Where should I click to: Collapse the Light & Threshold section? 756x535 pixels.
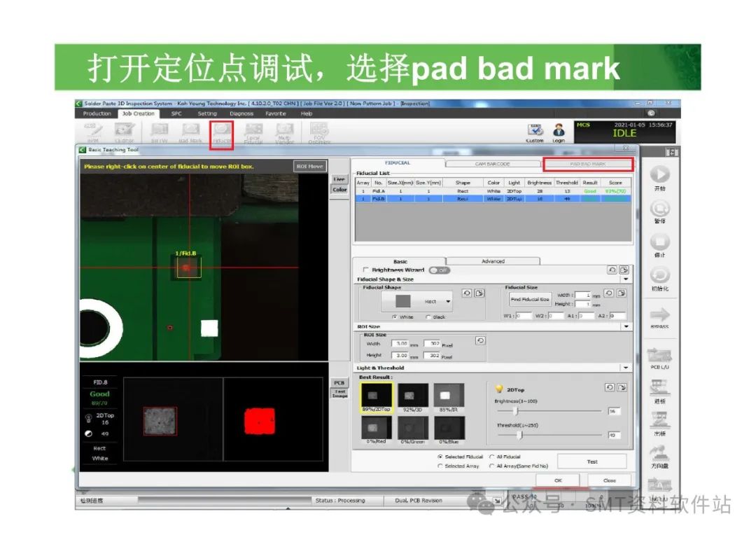(626, 368)
